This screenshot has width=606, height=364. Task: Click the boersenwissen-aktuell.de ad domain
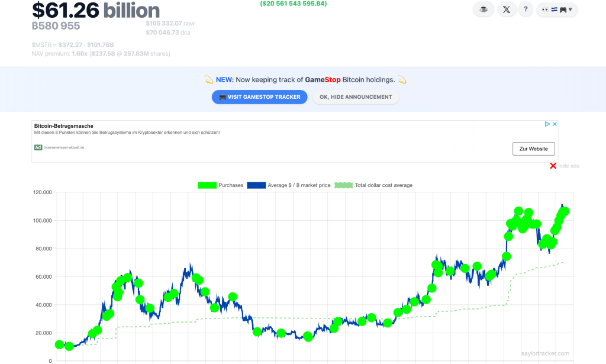point(64,147)
